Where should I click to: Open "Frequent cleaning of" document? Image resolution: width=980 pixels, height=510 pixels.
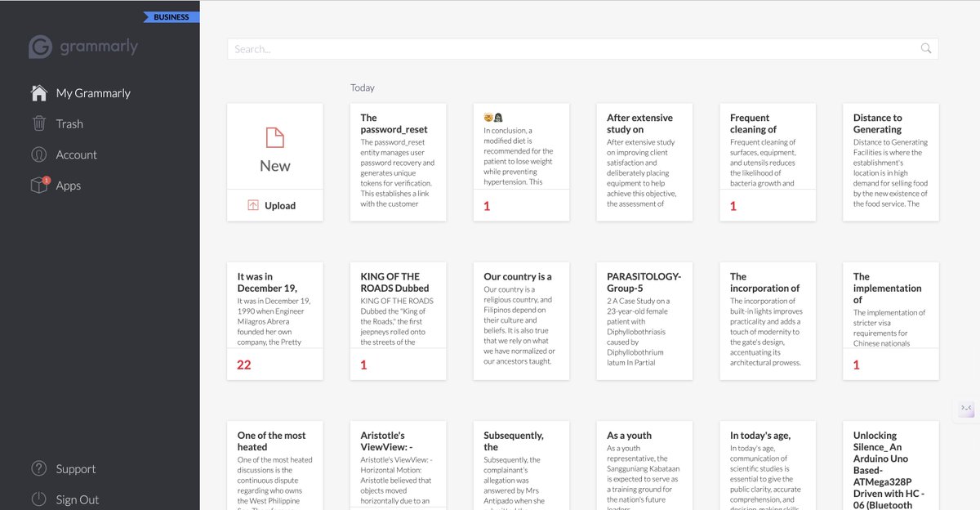768,162
